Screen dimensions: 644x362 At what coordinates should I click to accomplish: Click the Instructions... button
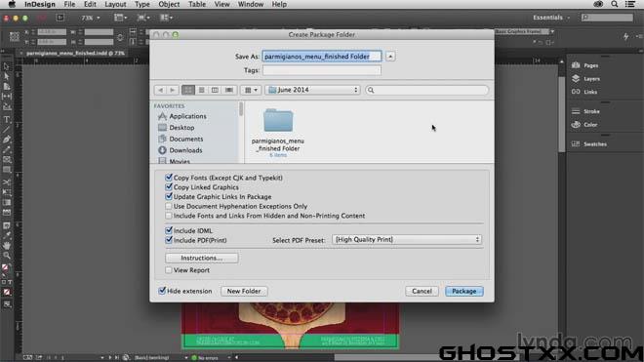coord(202,258)
